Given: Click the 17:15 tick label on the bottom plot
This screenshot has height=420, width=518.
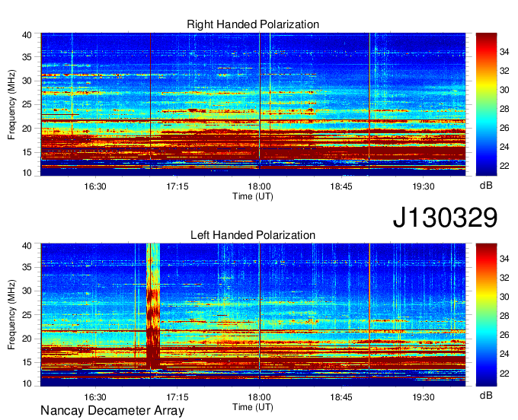Looking at the screenshot, I should (x=177, y=396).
